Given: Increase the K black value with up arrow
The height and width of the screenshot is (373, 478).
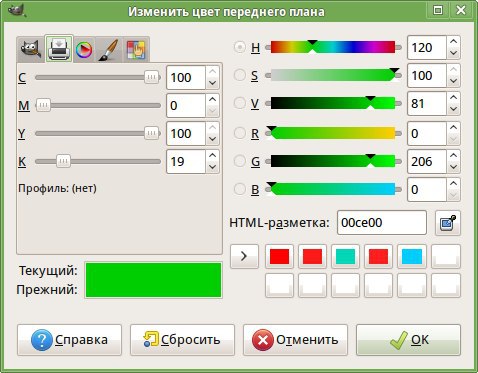Looking at the screenshot, I should (x=212, y=156).
